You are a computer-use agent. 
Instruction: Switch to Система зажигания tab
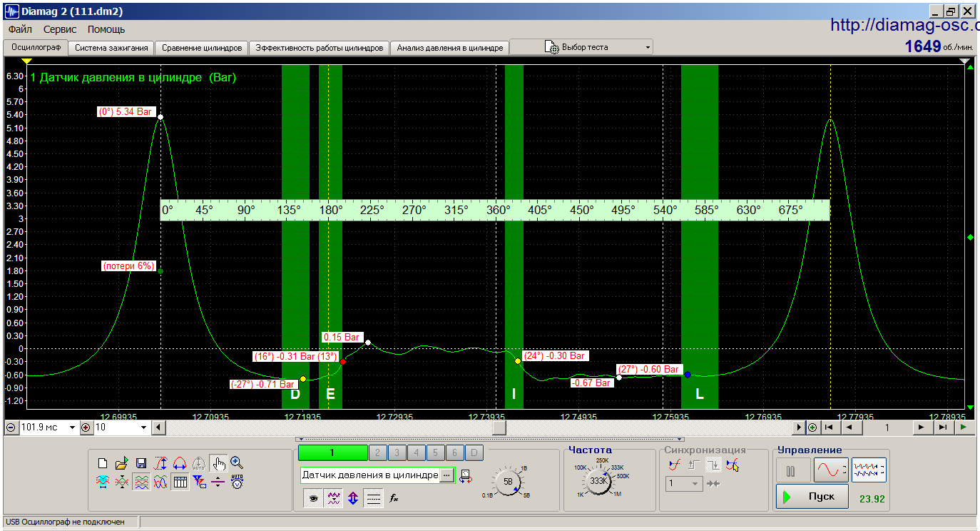coord(111,48)
